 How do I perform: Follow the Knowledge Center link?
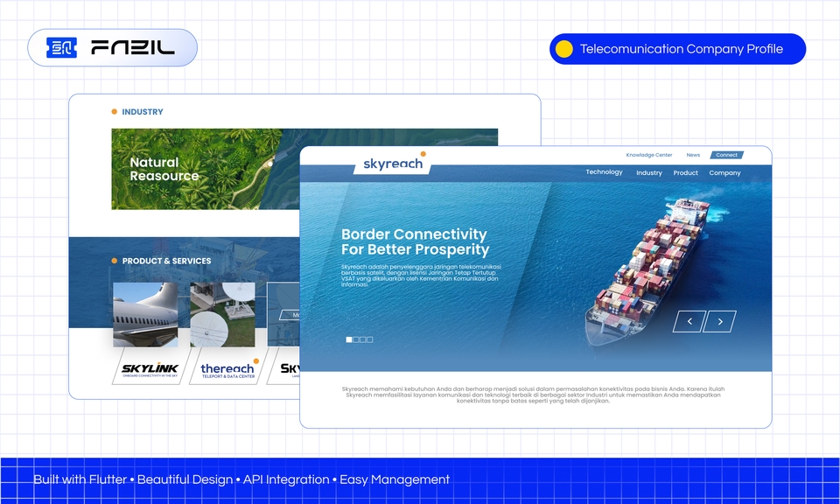point(649,154)
